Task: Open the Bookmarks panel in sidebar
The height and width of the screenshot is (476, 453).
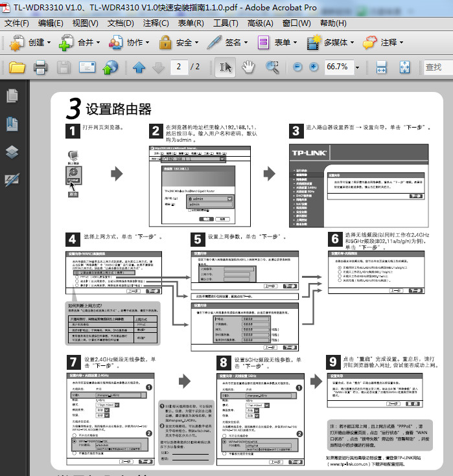Action: [12, 124]
